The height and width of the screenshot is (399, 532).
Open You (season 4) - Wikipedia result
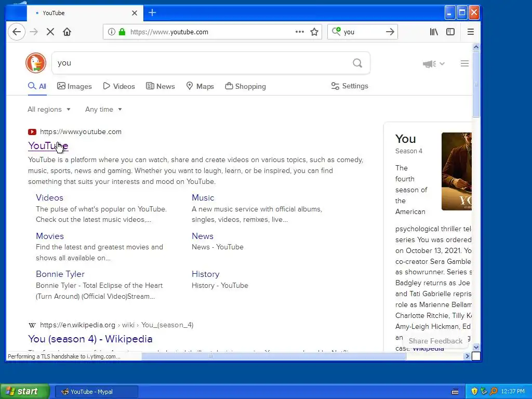point(90,339)
